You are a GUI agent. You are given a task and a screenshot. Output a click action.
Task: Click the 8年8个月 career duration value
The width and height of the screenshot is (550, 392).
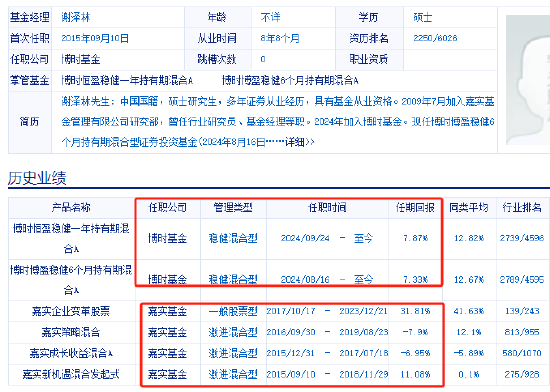pyautogui.click(x=280, y=38)
